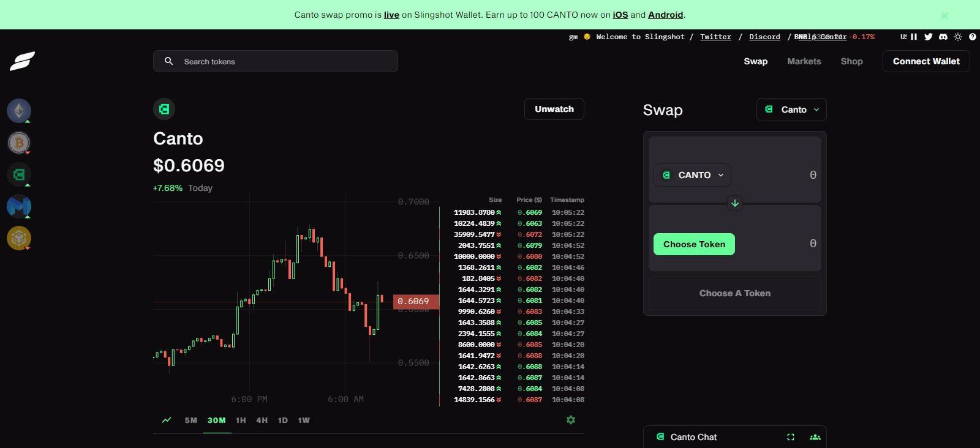Select the Canto token in sidebar
Screen dimensions: 980x448
19,174
